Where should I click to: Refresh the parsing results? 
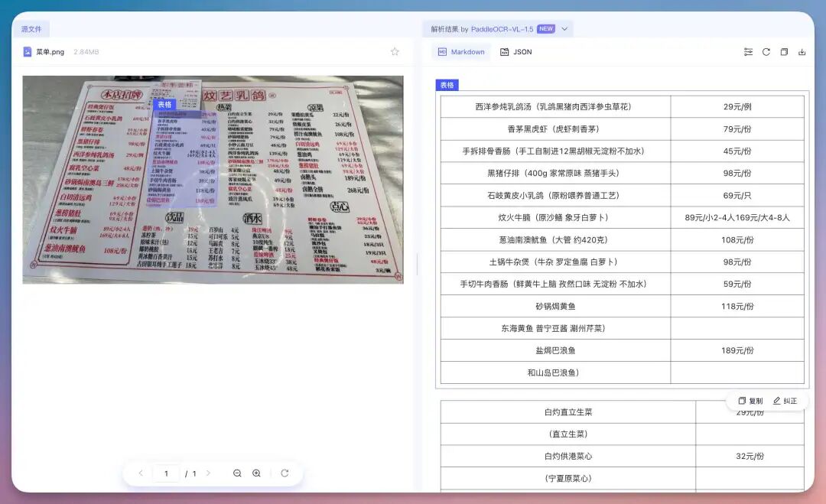point(766,52)
